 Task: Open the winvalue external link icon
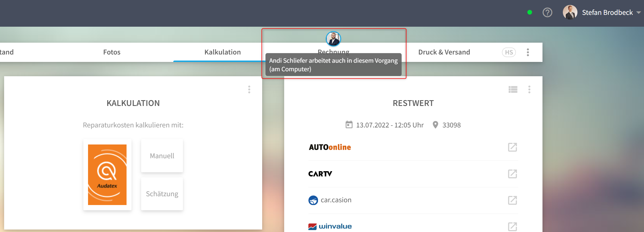(x=513, y=227)
